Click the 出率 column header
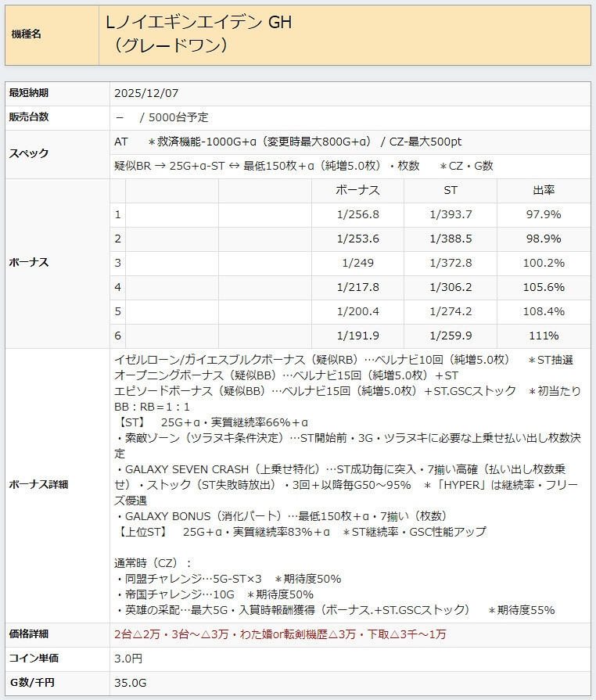The height and width of the screenshot is (700, 596). click(544, 191)
